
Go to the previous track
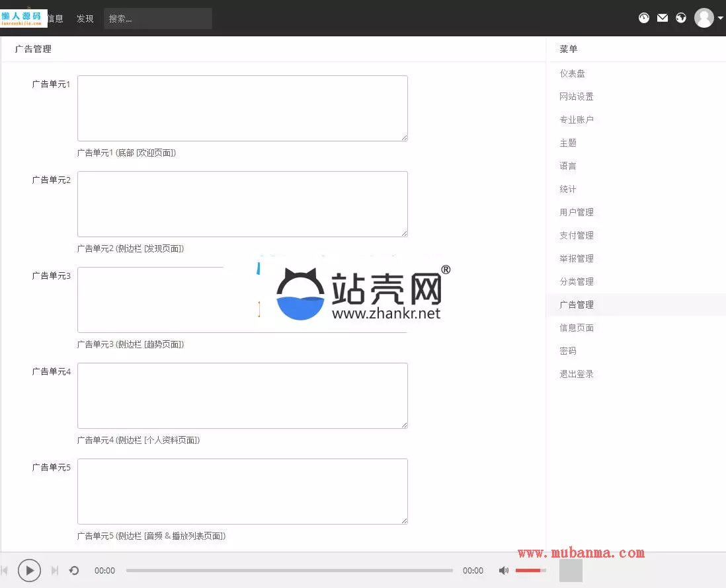click(5, 570)
